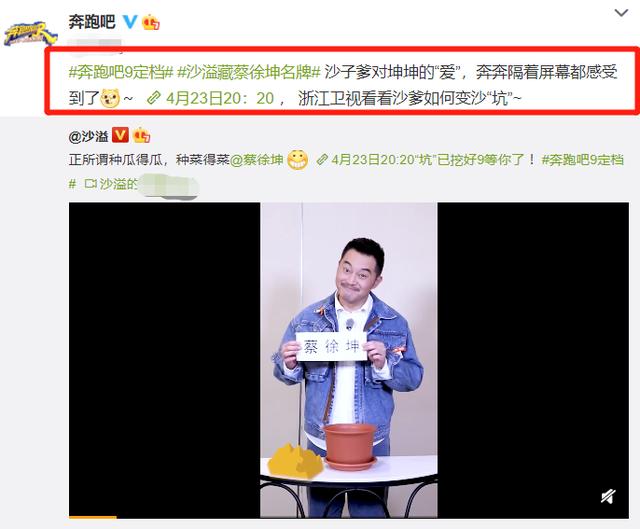Click the link icon in the reposted text
The width and height of the screenshot is (640, 529).
pyautogui.click(x=322, y=160)
